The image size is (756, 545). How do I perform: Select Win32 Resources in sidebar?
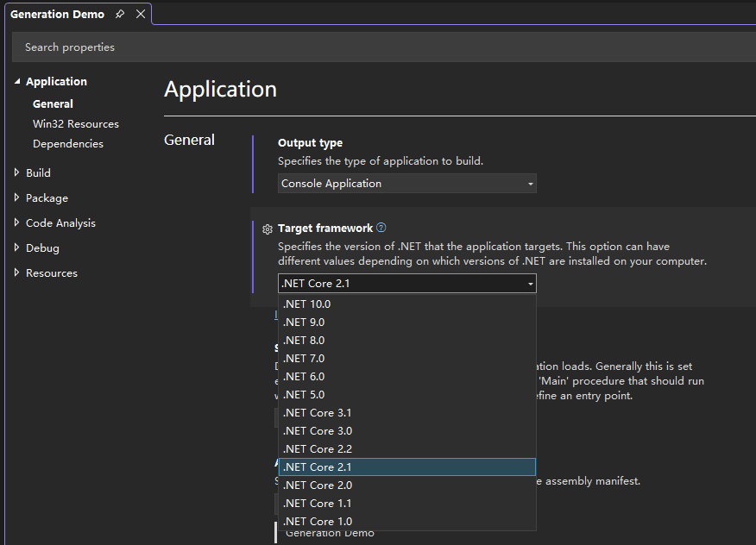tap(76, 124)
